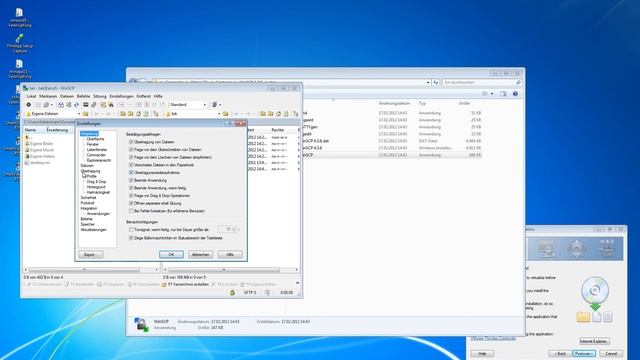The height and width of the screenshot is (360, 640).
Task: Click Abbrechen in the Einstellungen dialog
Action: 200,254
